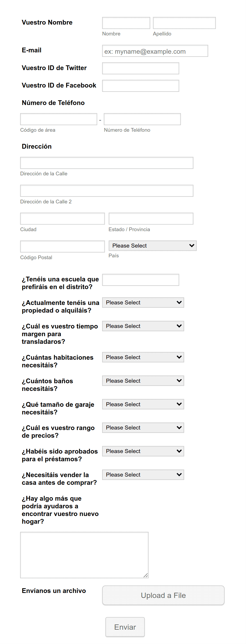Expand the vender la casa antes de comprar dropdown

pyautogui.click(x=143, y=474)
